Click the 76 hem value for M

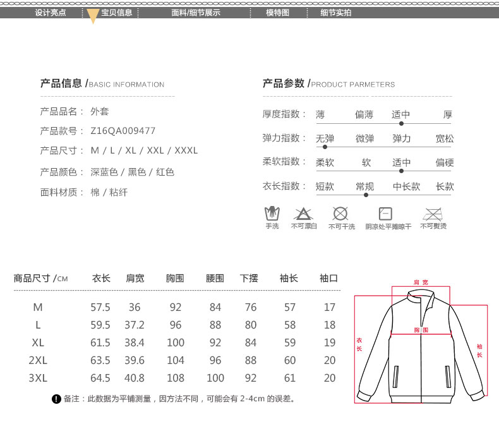tap(251, 307)
